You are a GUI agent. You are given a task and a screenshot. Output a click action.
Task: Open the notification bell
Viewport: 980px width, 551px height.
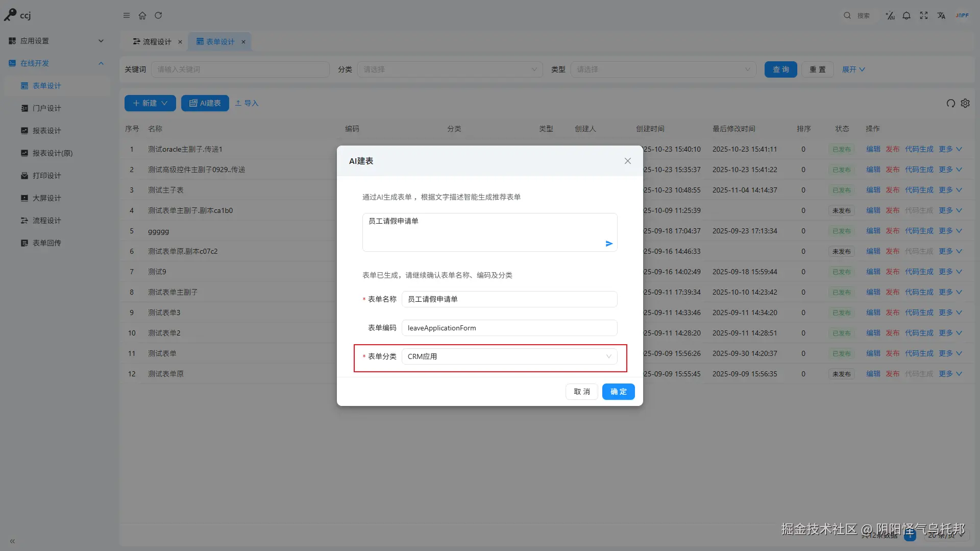(906, 15)
